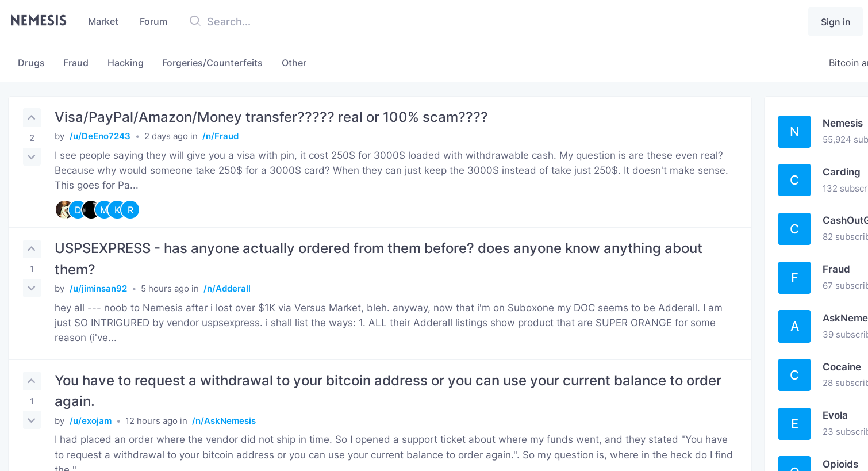Focus the Search input field
Screen dimensions: 868x471
point(287,21)
